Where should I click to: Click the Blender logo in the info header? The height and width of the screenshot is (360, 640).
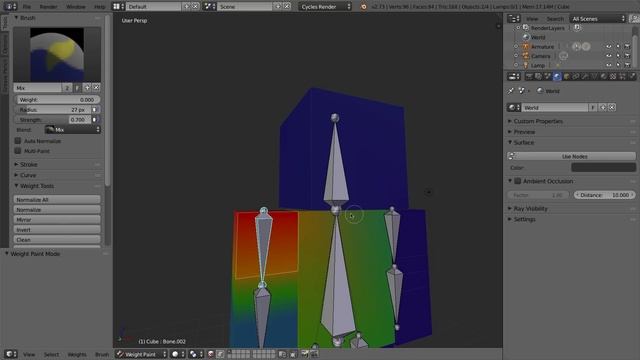coord(363,7)
